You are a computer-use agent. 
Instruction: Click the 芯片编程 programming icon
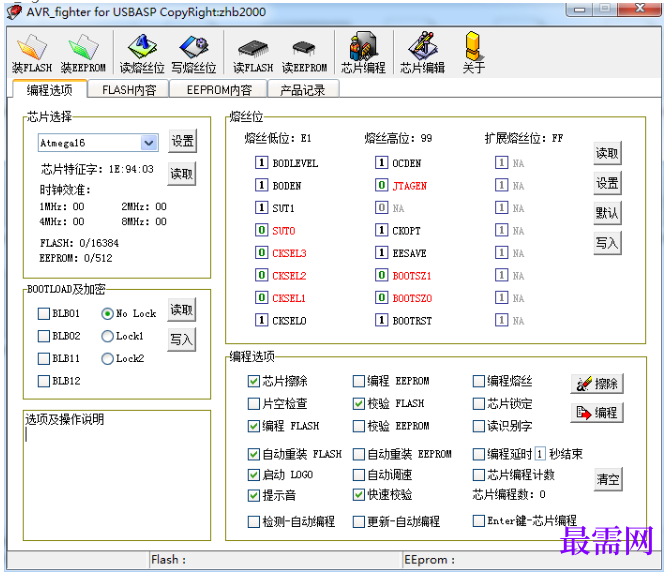tap(363, 53)
